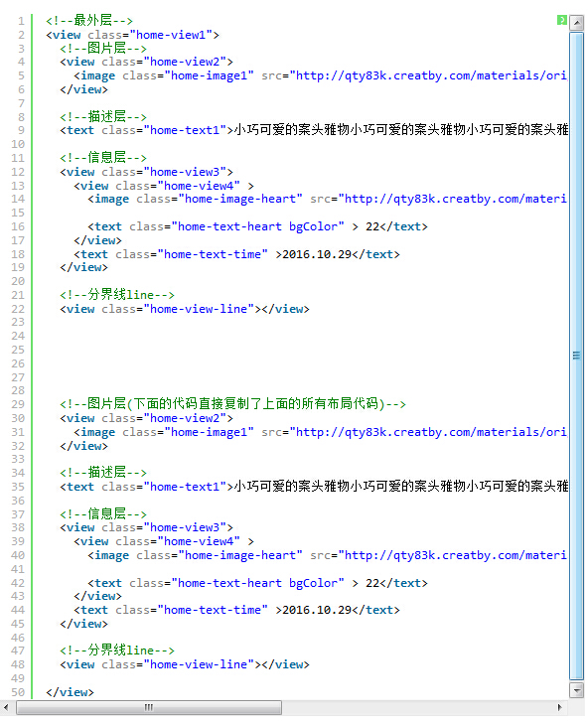Click the vertical scrollbar up arrow
Viewport: 588px width, 723px height.
[x=576, y=22]
